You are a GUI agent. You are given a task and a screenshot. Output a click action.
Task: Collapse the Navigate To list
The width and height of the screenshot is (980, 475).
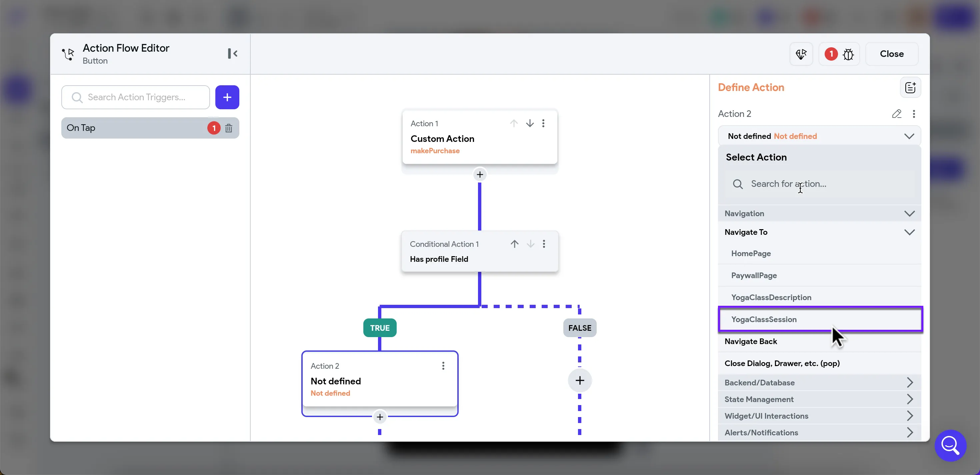click(x=909, y=232)
